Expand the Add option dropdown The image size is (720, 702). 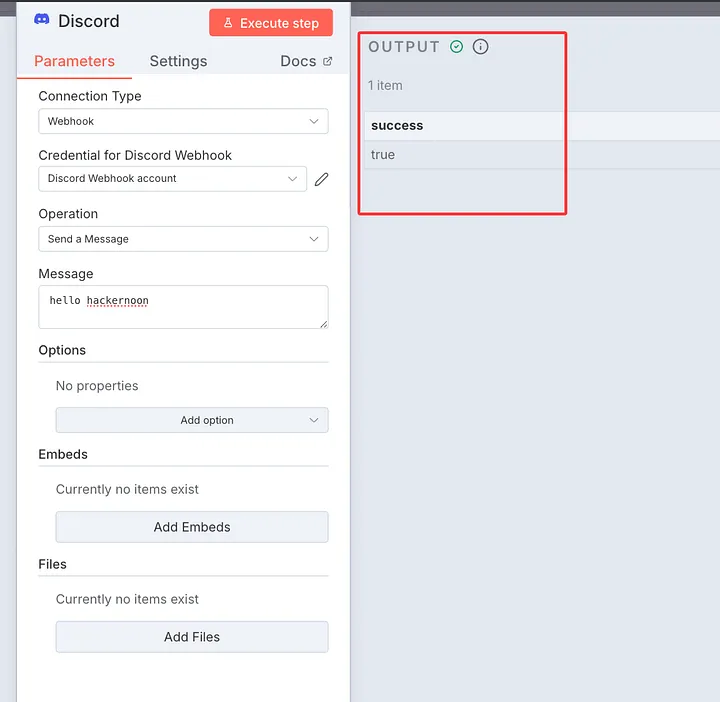click(192, 420)
